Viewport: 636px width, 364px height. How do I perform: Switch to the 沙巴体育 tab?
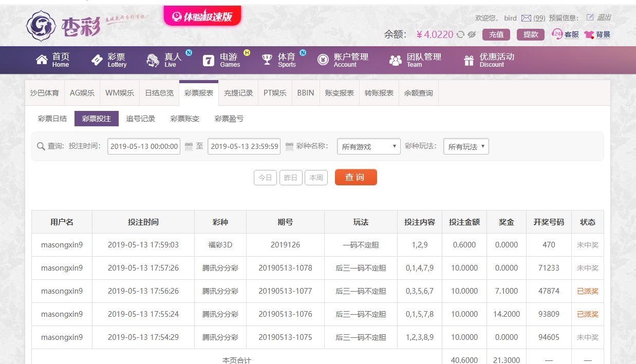pos(45,93)
